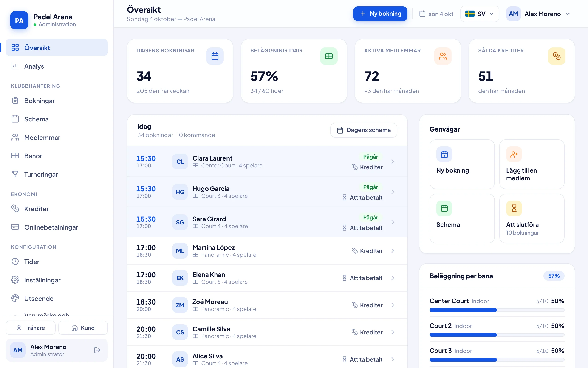Click the Pågår status on Hugo García

click(370, 187)
